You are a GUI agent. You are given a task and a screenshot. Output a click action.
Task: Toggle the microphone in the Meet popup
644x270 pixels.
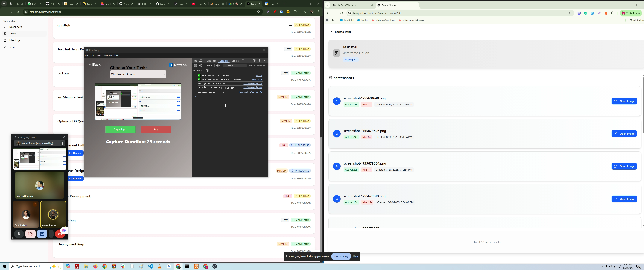pos(19,234)
